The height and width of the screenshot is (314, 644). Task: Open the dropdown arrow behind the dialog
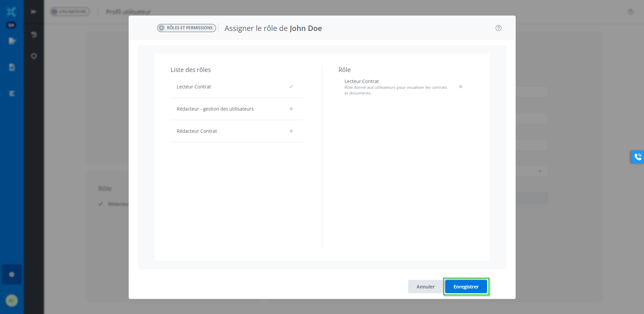click(x=540, y=171)
